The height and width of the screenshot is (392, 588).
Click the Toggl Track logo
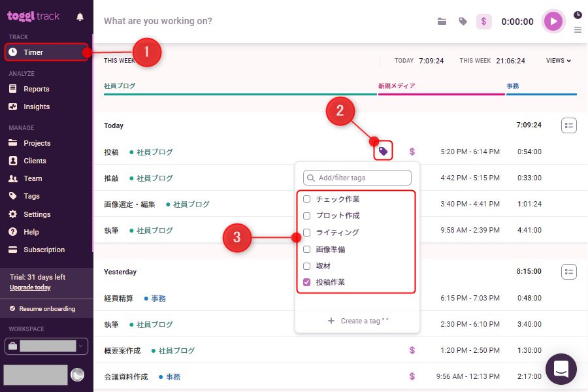[x=33, y=16]
